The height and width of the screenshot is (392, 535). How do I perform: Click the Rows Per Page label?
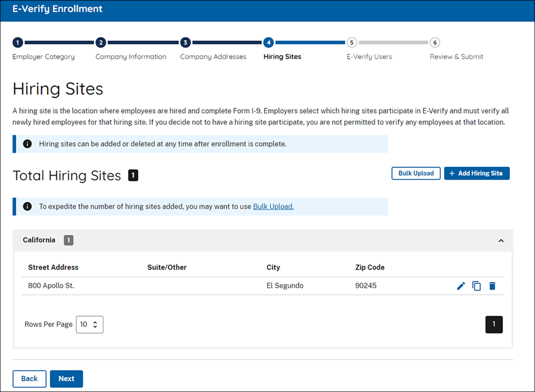coord(49,325)
